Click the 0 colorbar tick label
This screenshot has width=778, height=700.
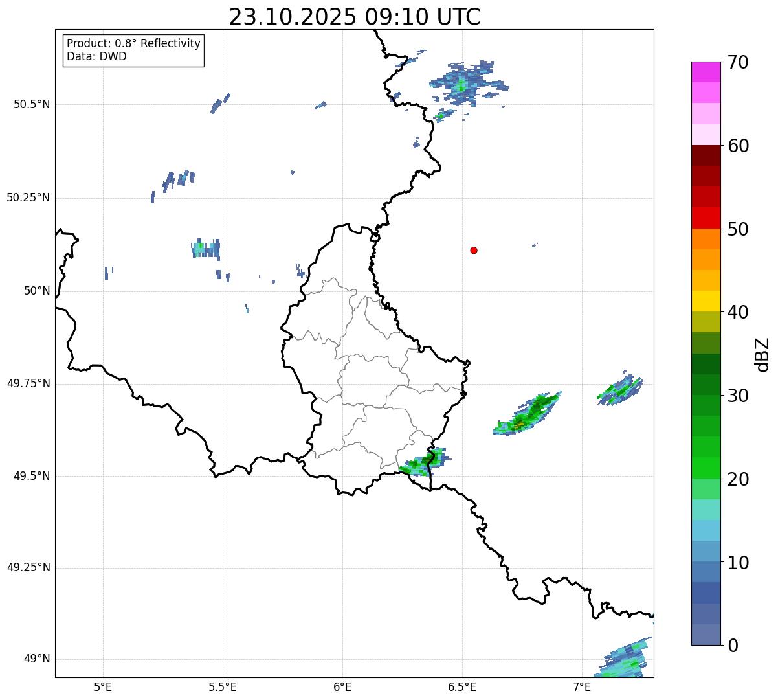coord(733,646)
